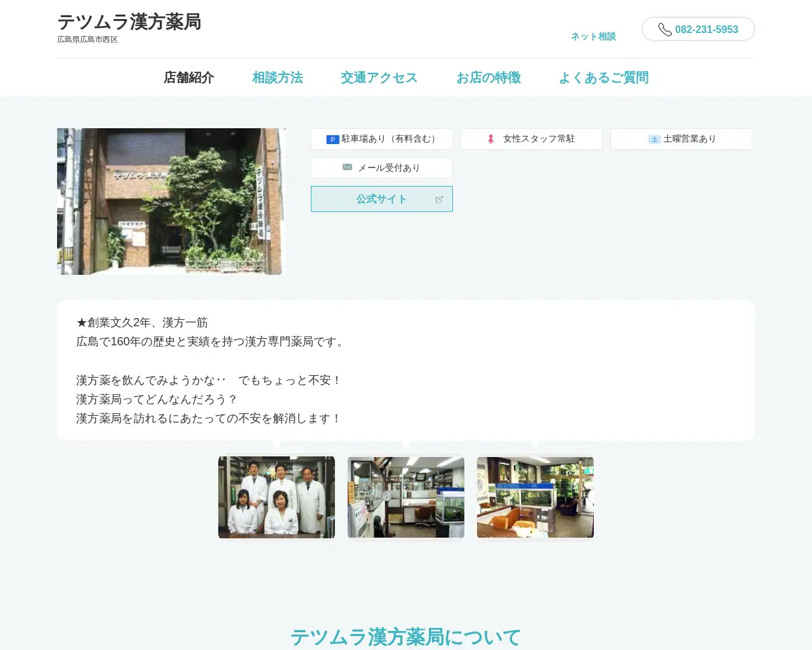Click the 漢方薬局ってどんなんだろう？ line
Viewport: 812px width, 650px height.
tap(157, 399)
